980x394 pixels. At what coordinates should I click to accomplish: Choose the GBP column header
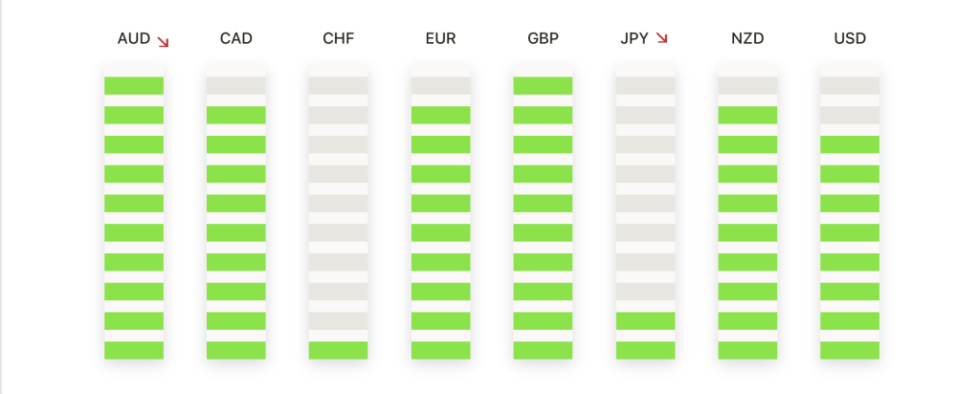point(544,38)
